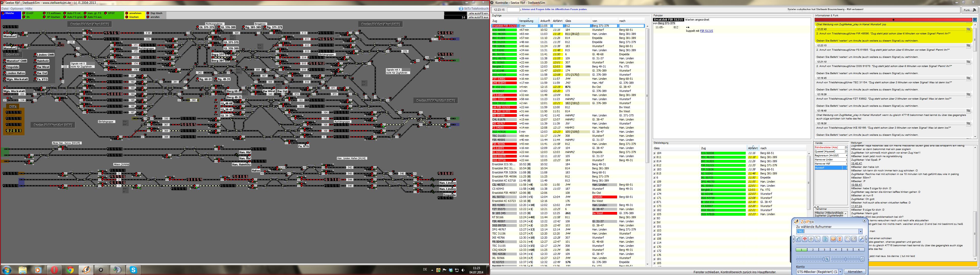Mute the Zoiper speaker icon
980x275 pixels.
[x=862, y=259]
